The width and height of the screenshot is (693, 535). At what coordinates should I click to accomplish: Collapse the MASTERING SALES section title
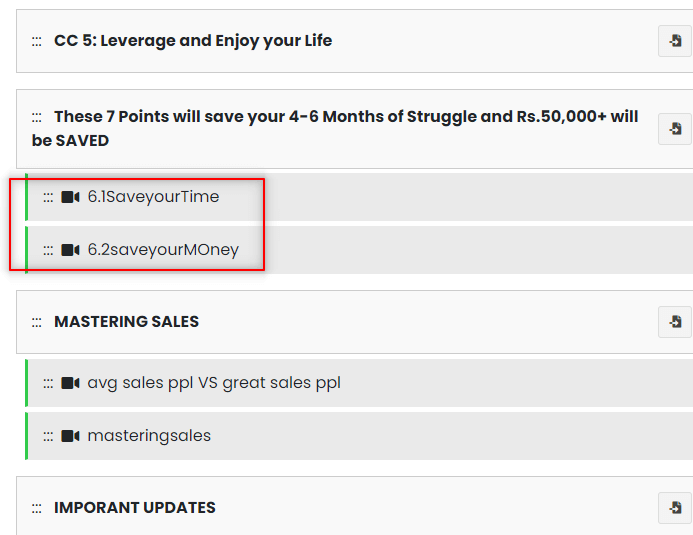pyautogui.click(x=126, y=322)
